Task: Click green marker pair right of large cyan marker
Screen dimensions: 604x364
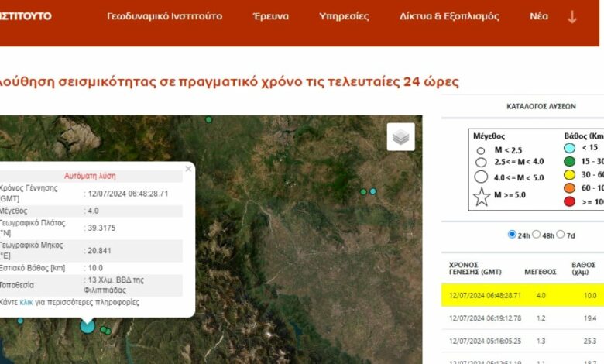Action: pyautogui.click(x=105, y=331)
